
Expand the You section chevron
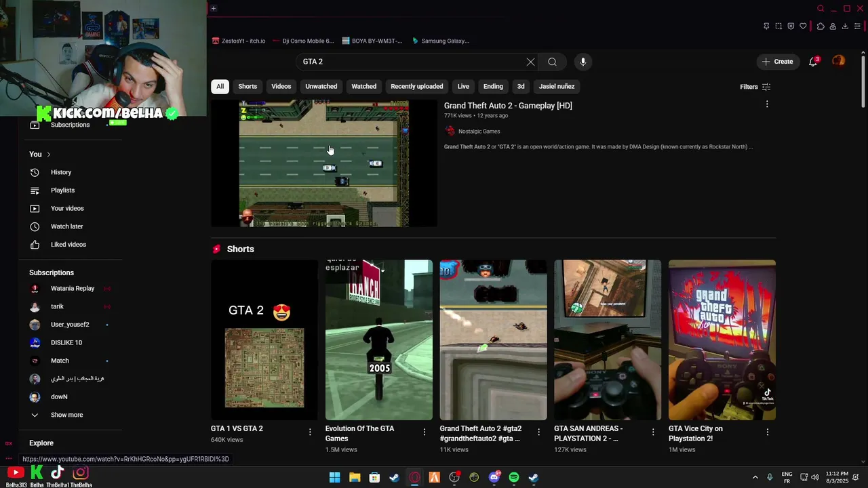coord(48,155)
